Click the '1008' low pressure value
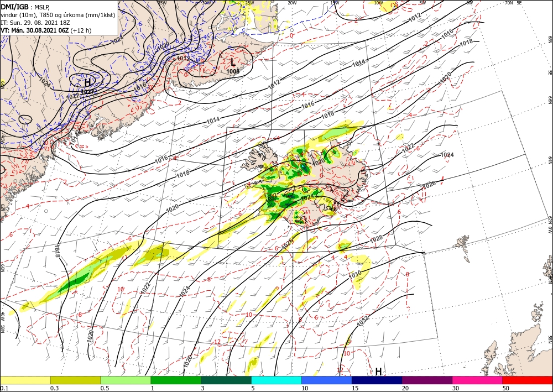Viewport: 553px width, 392px height. pos(233,71)
